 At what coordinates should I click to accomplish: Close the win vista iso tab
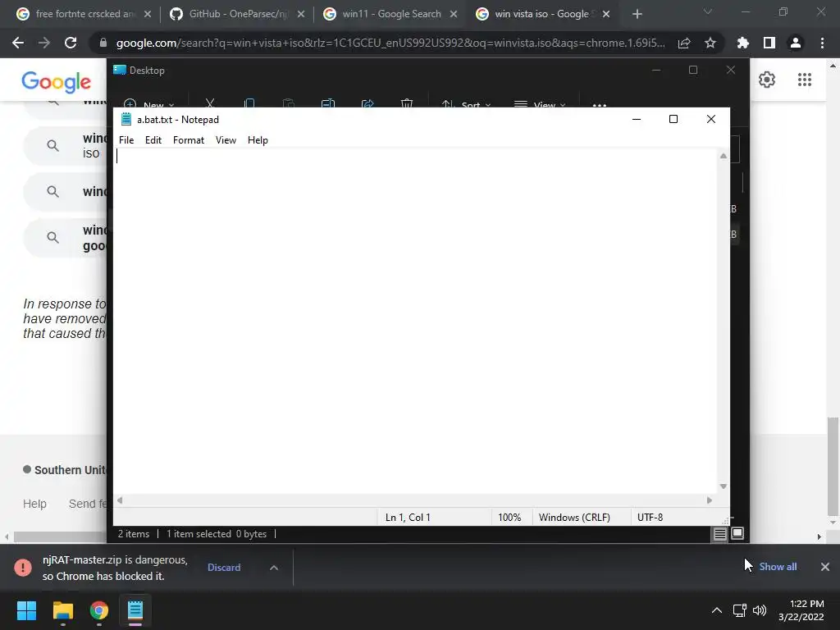(x=606, y=15)
